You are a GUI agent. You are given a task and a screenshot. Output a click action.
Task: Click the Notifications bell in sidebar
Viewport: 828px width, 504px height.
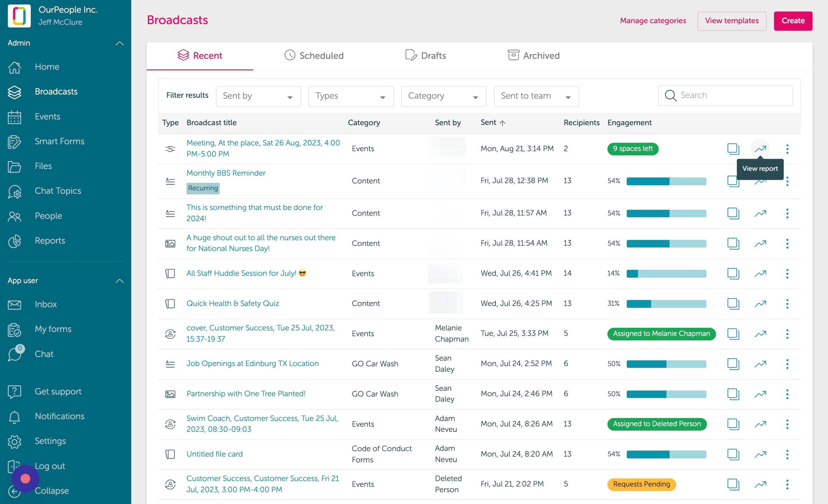click(14, 417)
